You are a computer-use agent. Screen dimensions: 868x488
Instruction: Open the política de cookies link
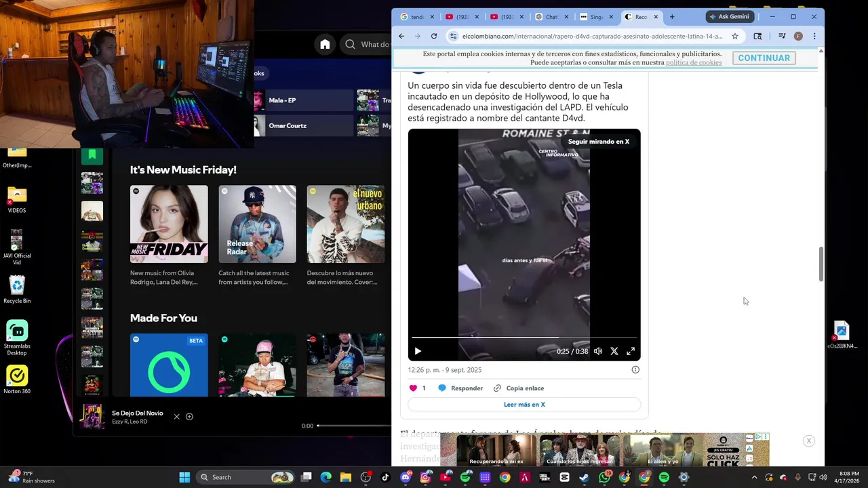(694, 62)
